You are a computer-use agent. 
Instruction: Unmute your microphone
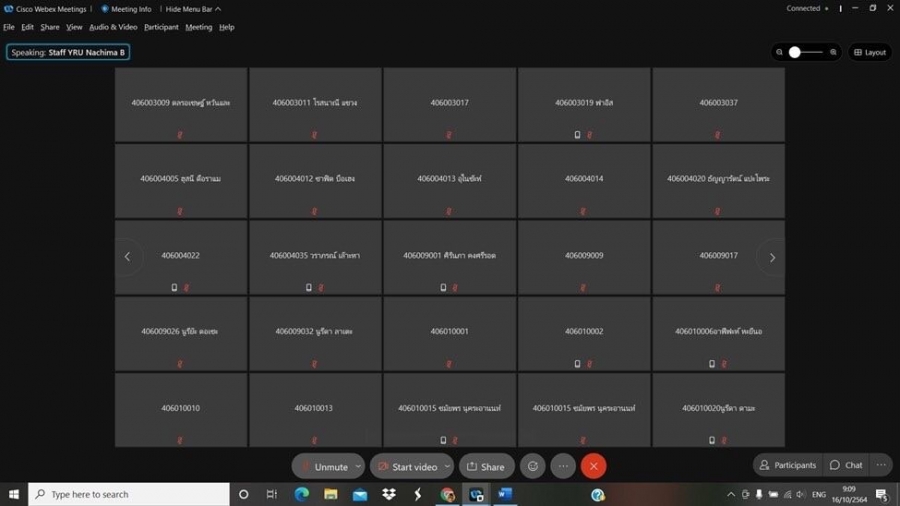coord(323,466)
